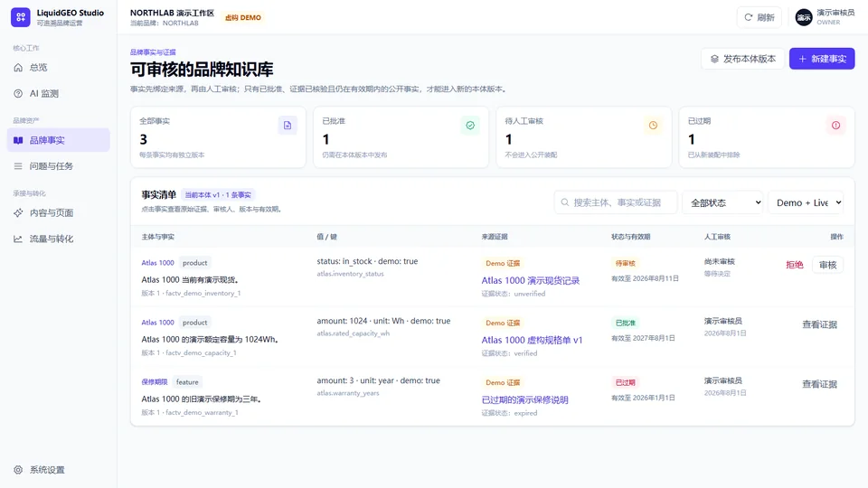Click the green check icon in 已批准 card
868x488 pixels.
tap(470, 126)
